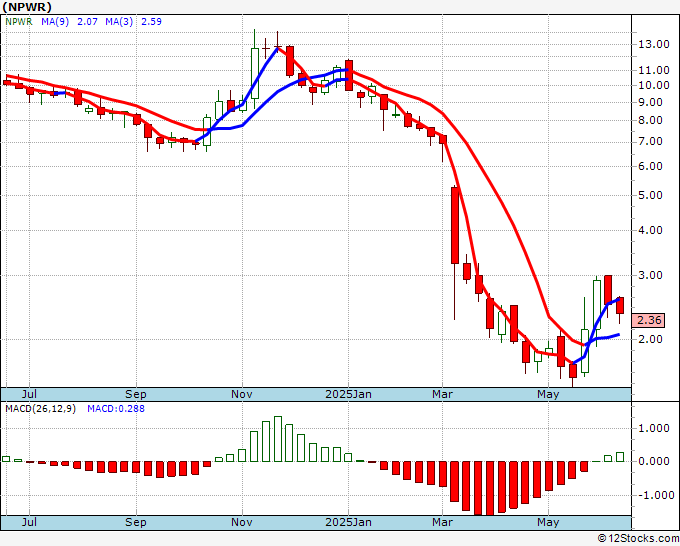
Task: Click the current price tag 2.36
Action: coord(649,320)
